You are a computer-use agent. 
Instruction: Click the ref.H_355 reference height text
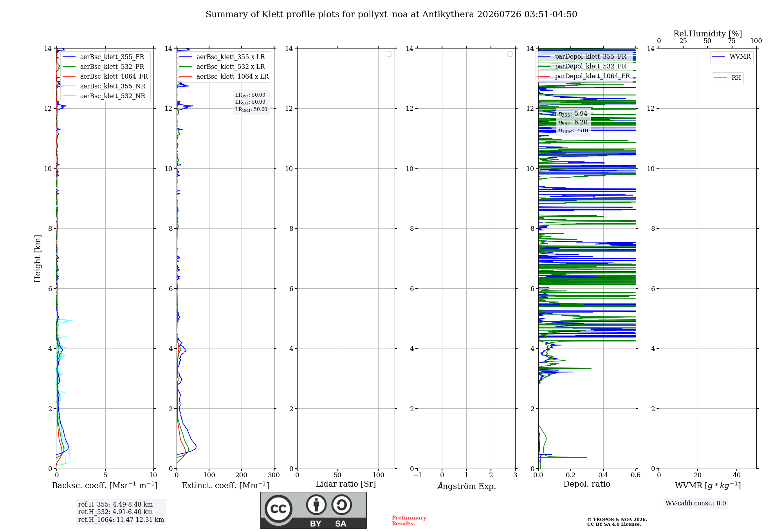click(x=115, y=505)
